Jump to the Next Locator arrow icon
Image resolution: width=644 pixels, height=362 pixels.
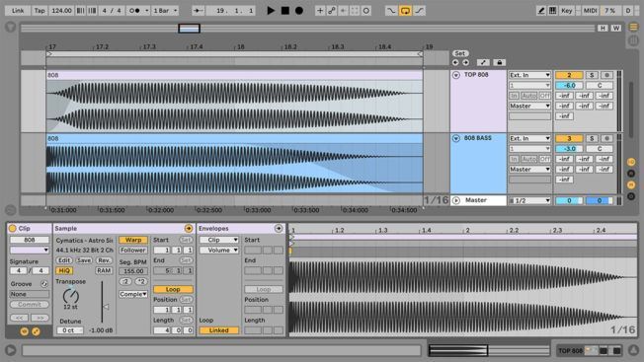tap(465, 62)
